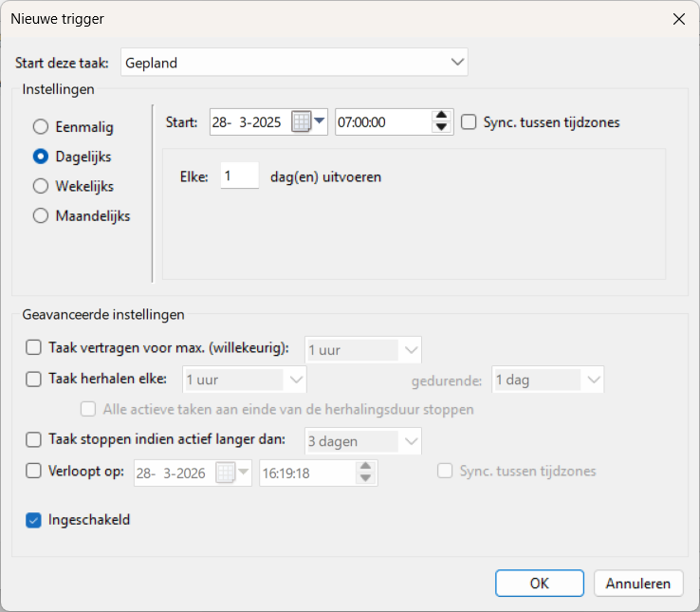Image resolution: width=700 pixels, height=612 pixels.
Task: Select the Eenmalig radio option
Action: [x=41, y=126]
